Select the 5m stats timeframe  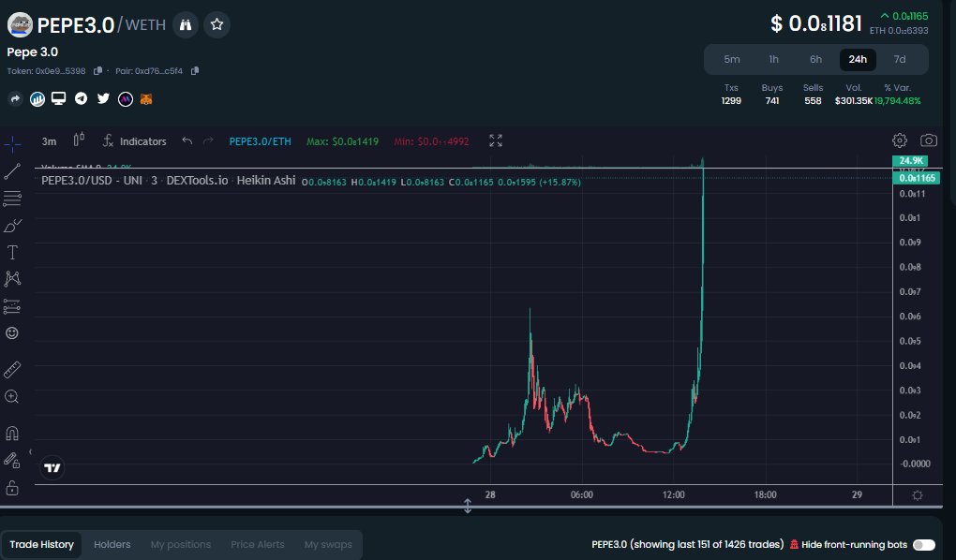[732, 59]
